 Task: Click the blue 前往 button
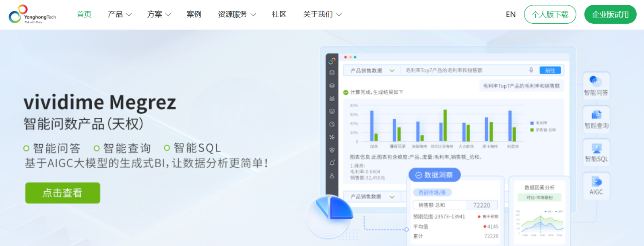(550, 70)
